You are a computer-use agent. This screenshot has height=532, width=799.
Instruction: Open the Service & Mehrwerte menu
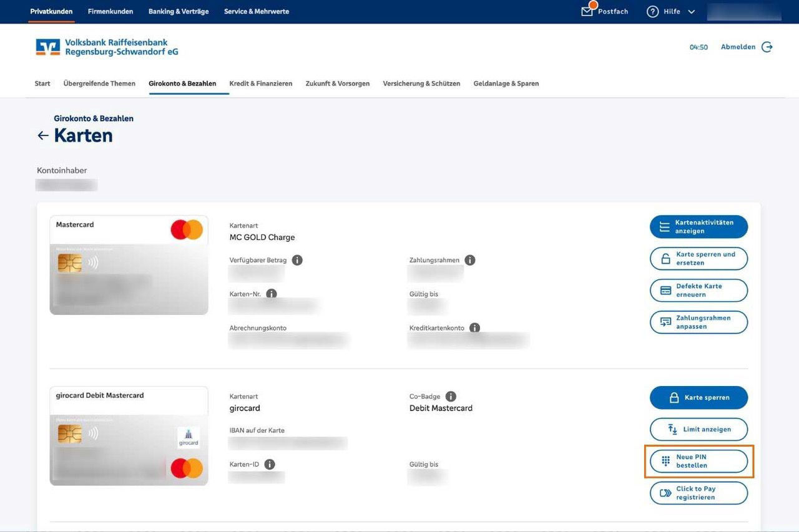point(257,11)
